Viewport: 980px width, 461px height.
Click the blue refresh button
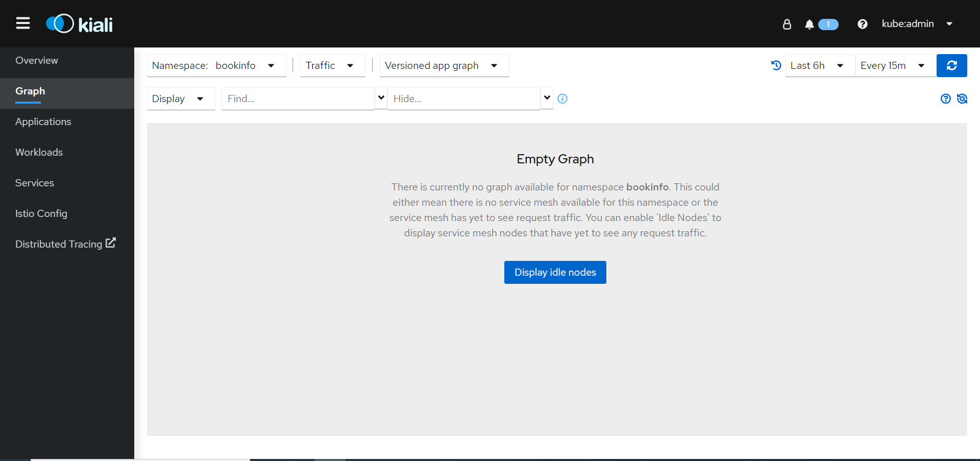(x=951, y=65)
